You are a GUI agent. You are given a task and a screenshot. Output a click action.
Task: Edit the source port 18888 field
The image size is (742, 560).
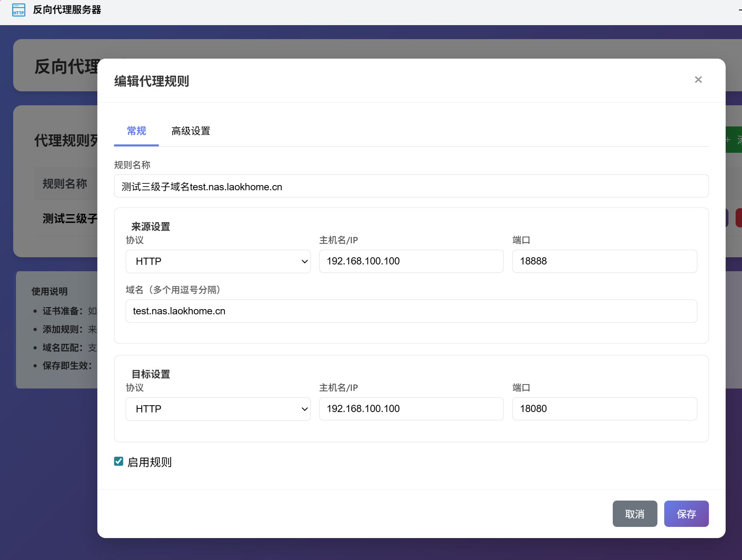(604, 261)
